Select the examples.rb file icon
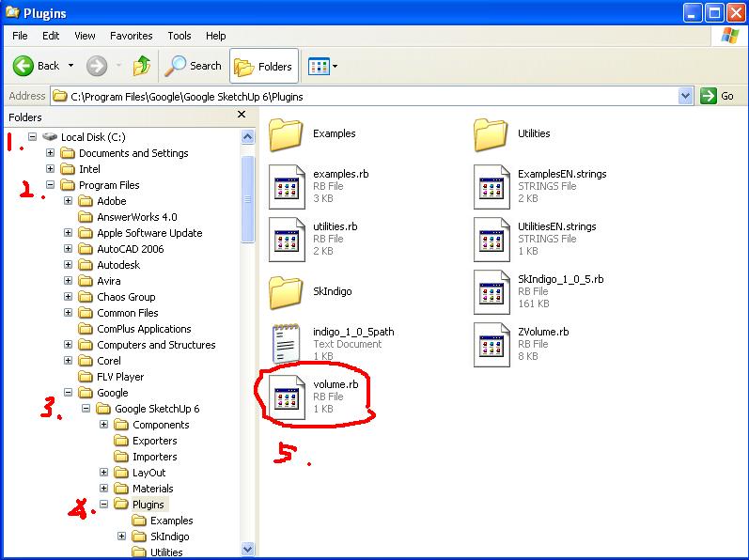Screen dimensions: 749x560 287,187
